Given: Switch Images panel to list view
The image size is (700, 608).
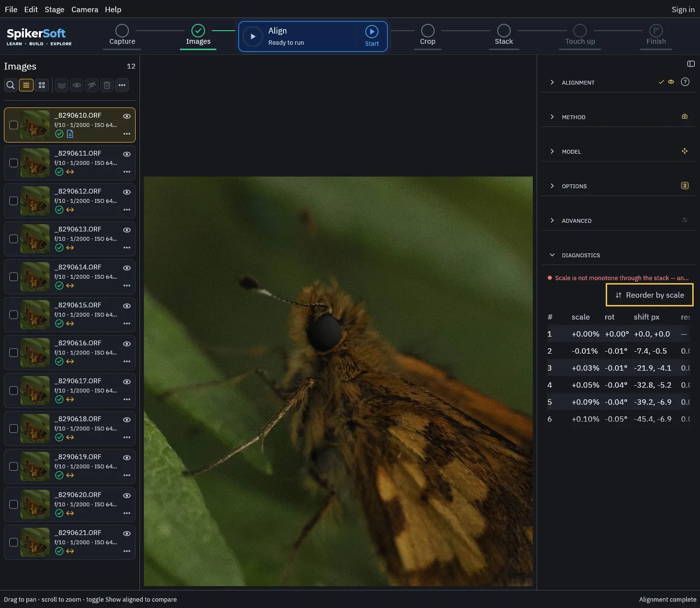Looking at the screenshot, I should (26, 85).
